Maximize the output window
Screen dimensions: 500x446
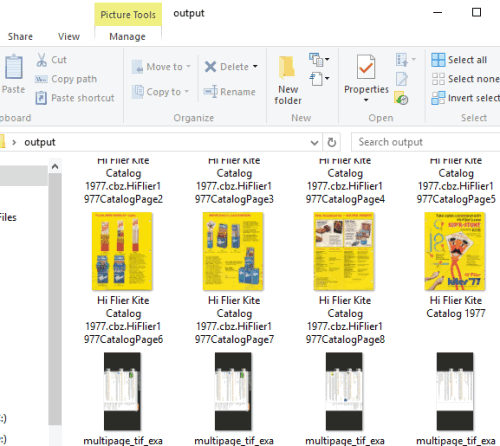476,13
